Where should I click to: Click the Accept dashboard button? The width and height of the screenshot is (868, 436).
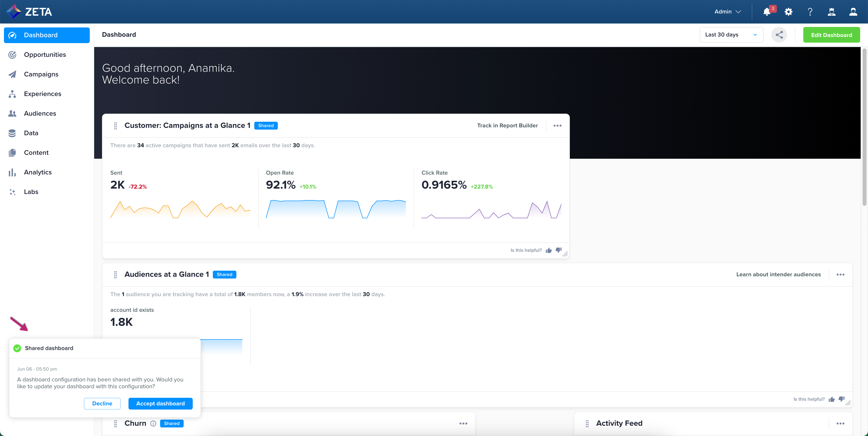160,403
